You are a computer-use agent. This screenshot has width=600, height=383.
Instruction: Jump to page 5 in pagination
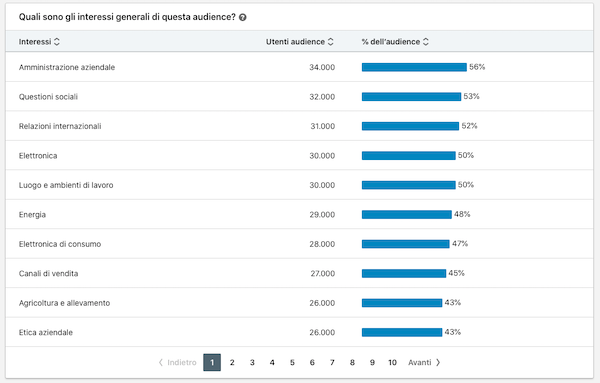[x=292, y=362]
